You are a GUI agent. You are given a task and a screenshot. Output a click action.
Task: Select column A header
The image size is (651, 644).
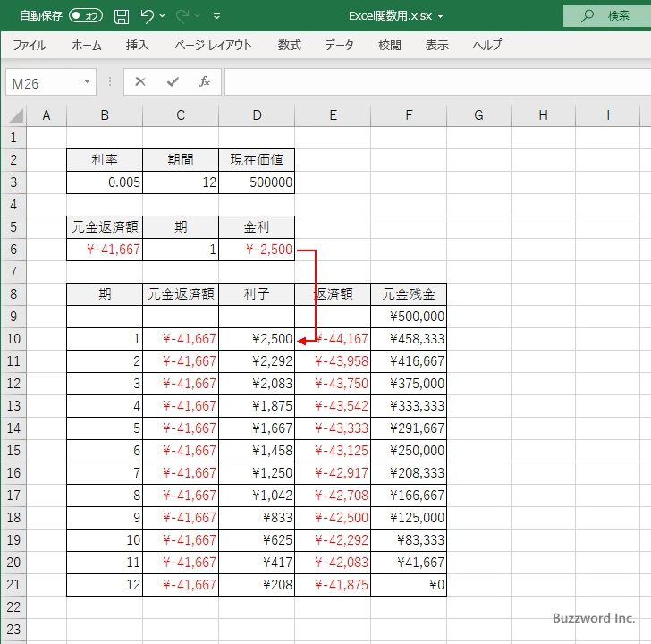[46, 115]
